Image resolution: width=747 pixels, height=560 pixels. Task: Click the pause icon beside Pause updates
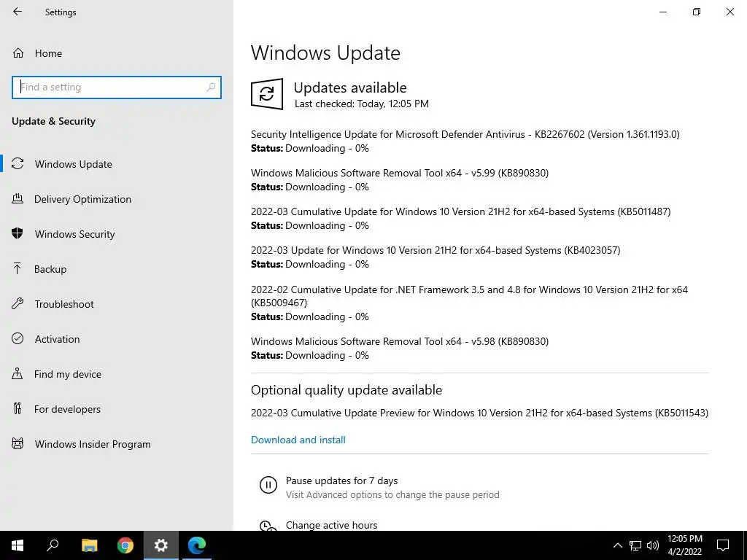point(268,485)
